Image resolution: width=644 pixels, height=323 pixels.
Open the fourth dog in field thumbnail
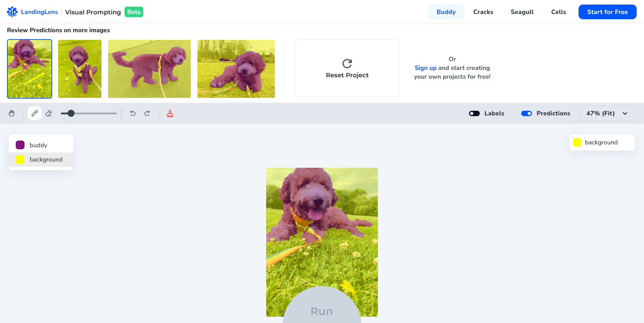pyautogui.click(x=236, y=69)
